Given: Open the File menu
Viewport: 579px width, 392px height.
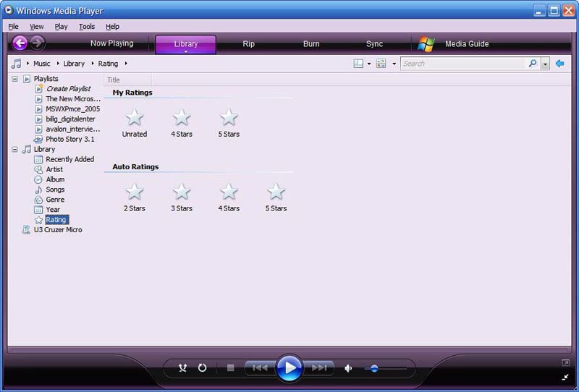Looking at the screenshot, I should pyautogui.click(x=13, y=27).
